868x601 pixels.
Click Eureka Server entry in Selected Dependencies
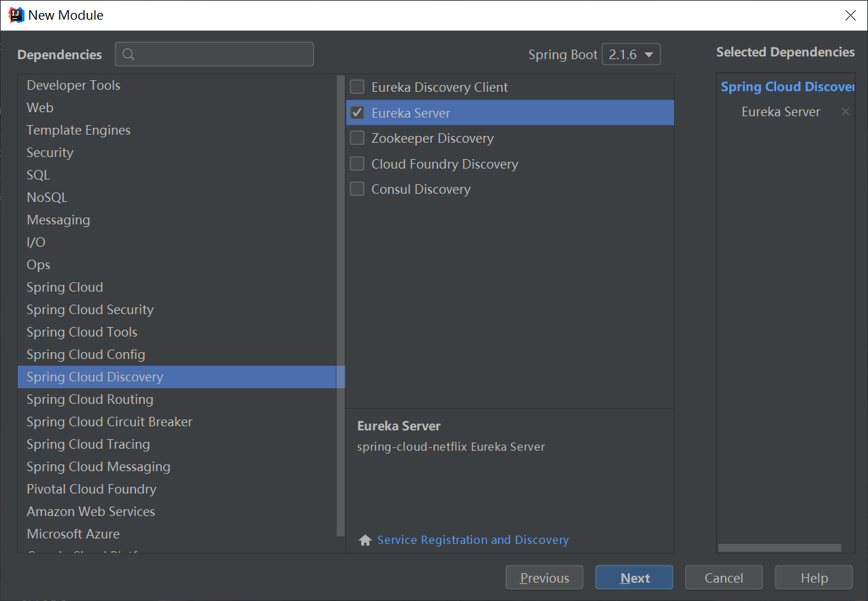pos(781,112)
